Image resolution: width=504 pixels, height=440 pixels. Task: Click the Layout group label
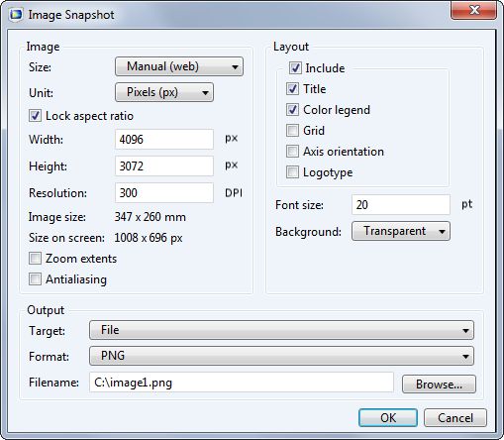click(291, 47)
